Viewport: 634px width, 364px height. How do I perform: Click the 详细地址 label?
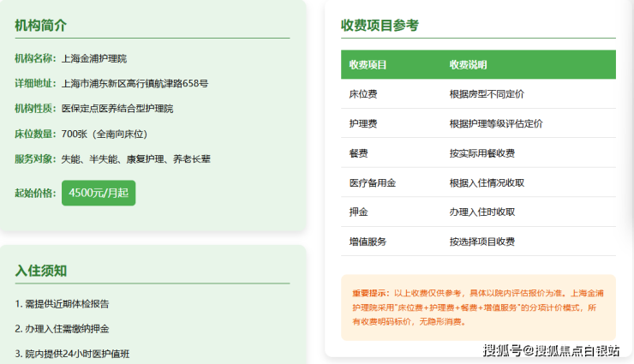[x=35, y=83]
